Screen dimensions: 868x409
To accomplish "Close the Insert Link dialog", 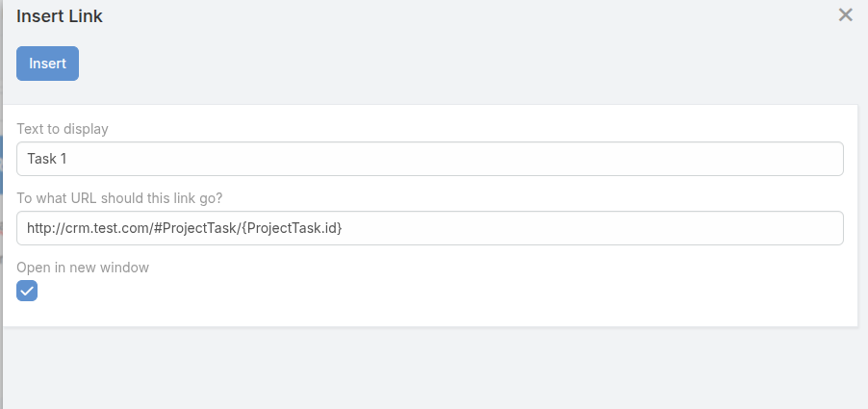I will coord(846,15).
